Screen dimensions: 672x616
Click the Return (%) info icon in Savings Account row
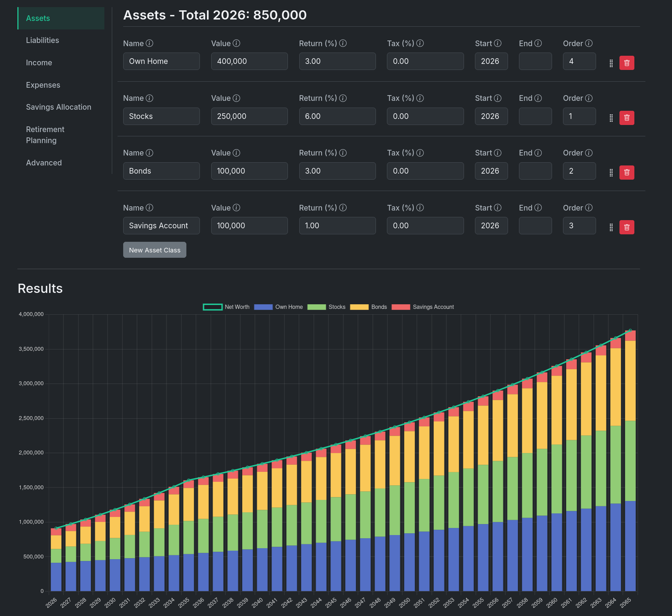tap(343, 208)
